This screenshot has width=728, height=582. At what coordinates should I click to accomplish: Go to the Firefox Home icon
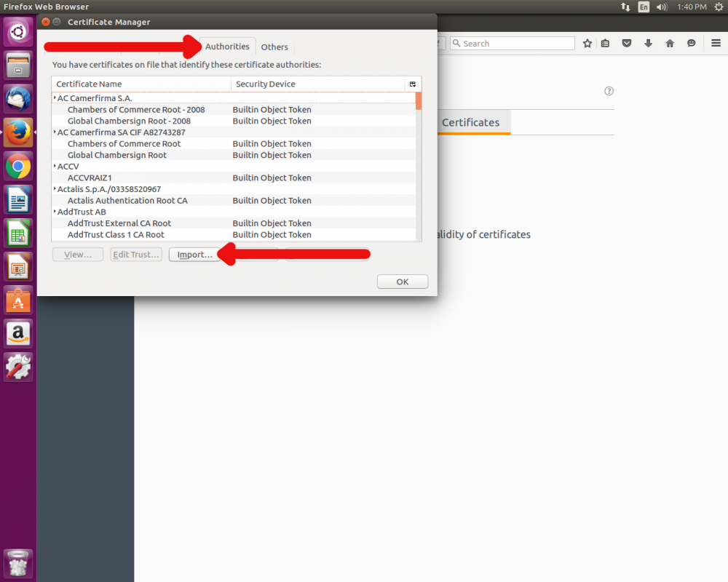click(670, 44)
